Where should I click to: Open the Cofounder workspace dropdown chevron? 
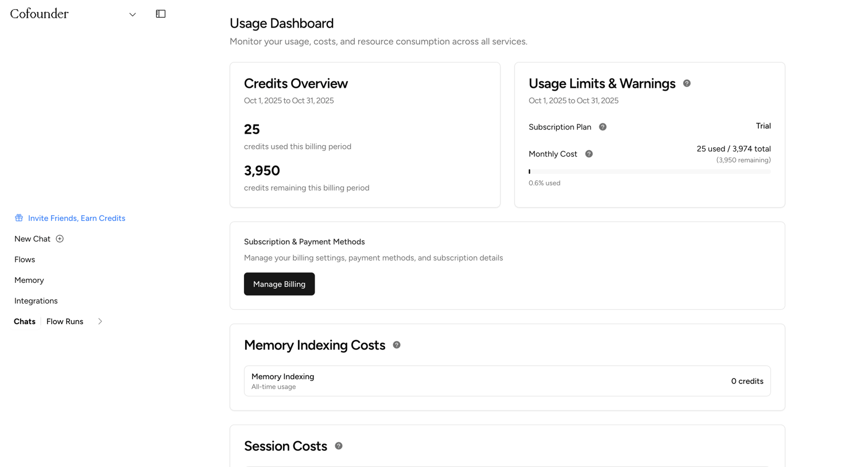coord(133,14)
